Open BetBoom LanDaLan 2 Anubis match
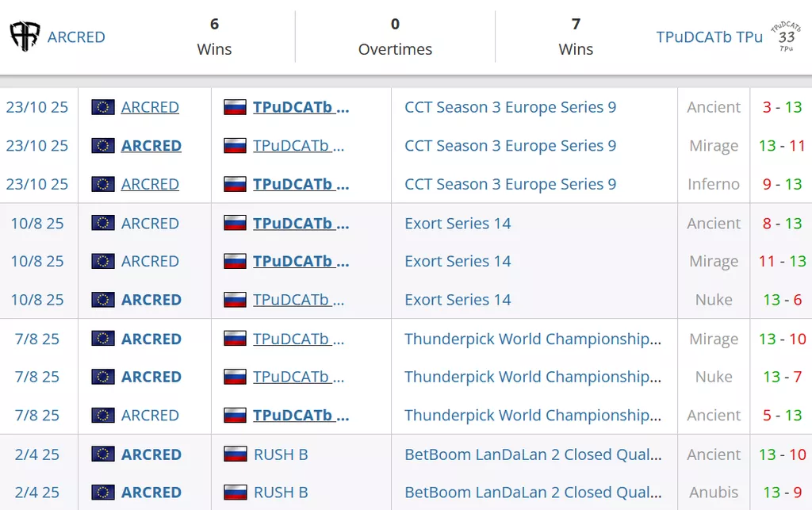The image size is (812, 510). click(x=532, y=493)
